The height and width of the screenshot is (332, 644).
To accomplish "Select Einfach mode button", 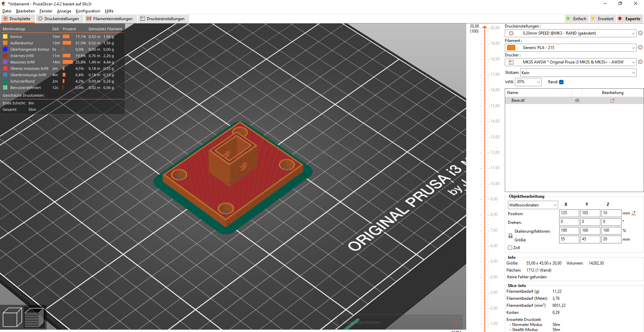I will (x=576, y=19).
